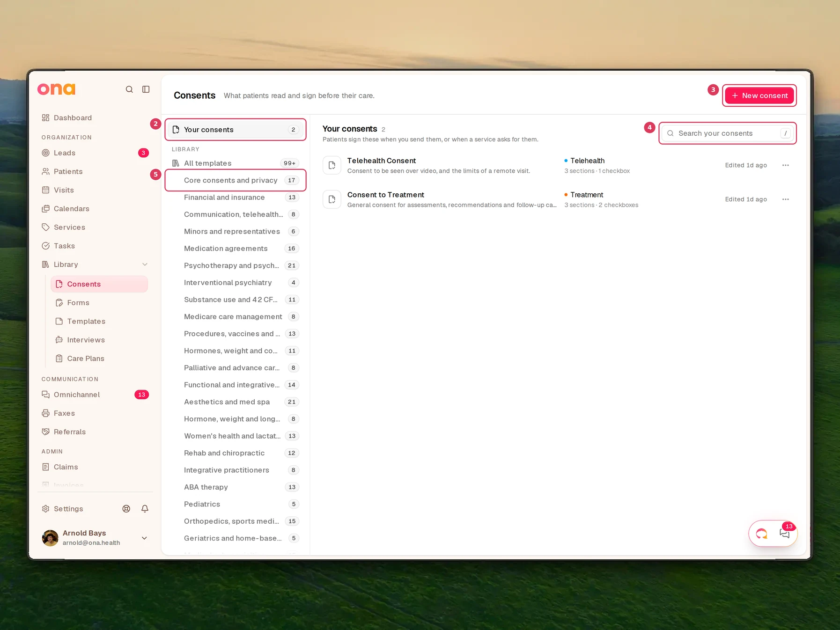Click the Consent to Treatment document icon
The width and height of the screenshot is (840, 630).
332,199
